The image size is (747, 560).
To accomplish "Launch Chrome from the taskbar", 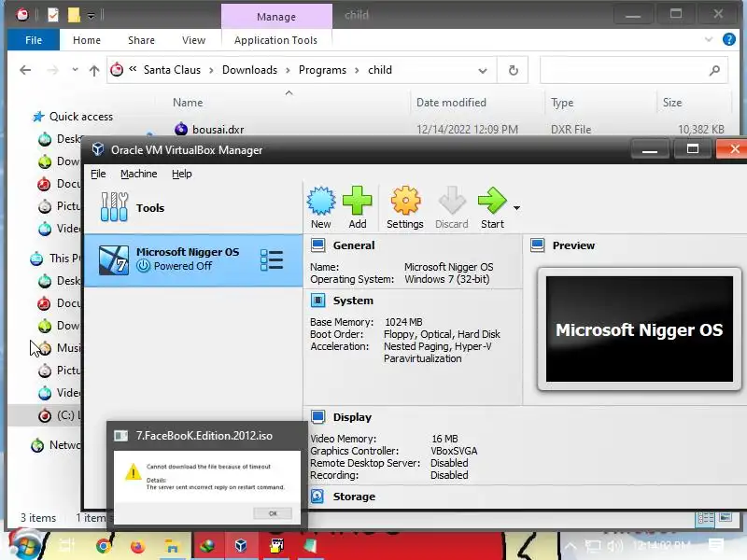I will tap(103, 546).
